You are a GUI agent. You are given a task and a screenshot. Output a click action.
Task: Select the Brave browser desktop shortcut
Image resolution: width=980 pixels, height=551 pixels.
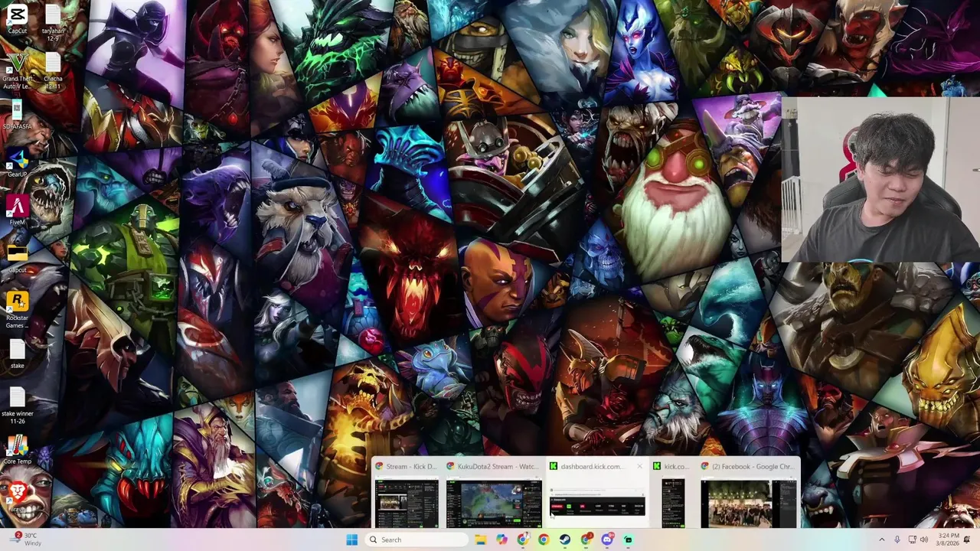pos(17,495)
